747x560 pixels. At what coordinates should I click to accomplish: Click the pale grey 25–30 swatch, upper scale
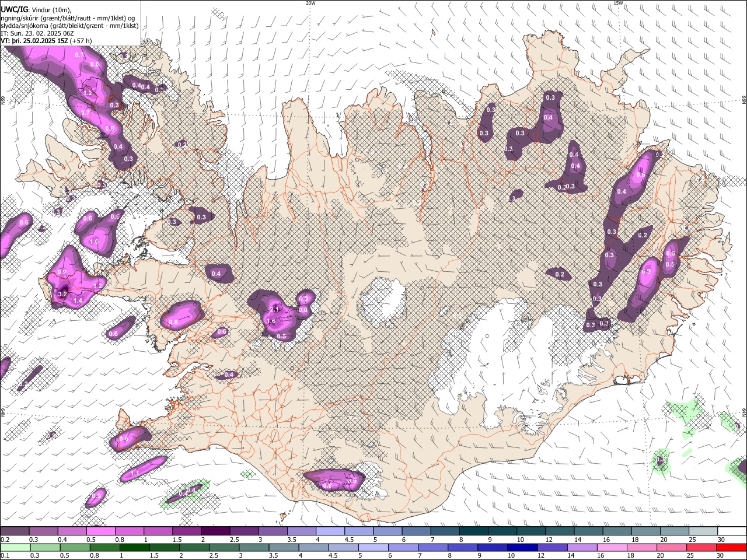pyautogui.click(x=703, y=531)
